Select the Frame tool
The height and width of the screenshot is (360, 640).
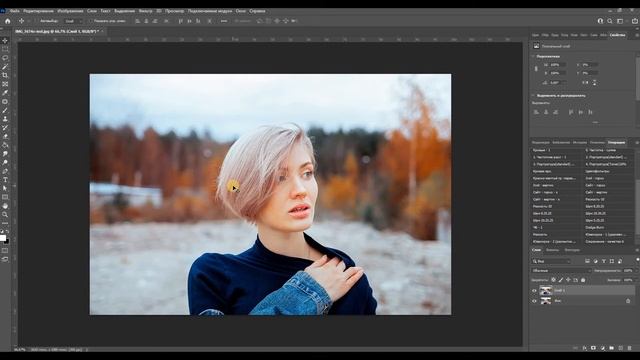point(5,84)
